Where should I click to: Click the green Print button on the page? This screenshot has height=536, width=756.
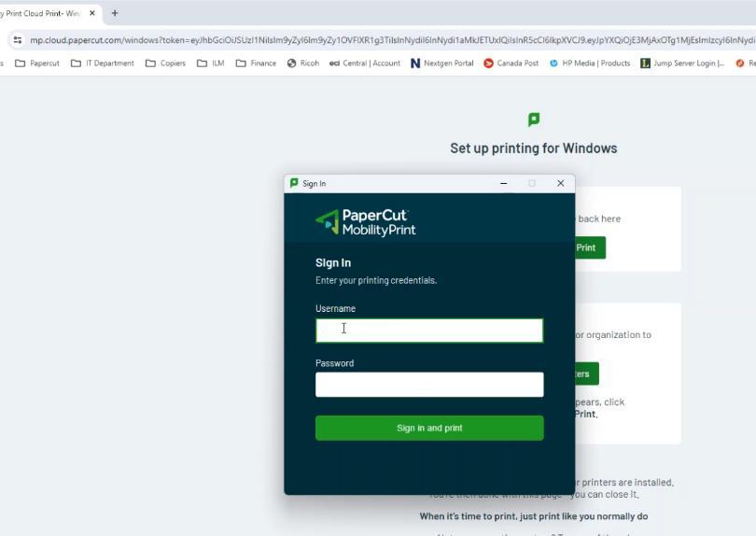(x=590, y=247)
